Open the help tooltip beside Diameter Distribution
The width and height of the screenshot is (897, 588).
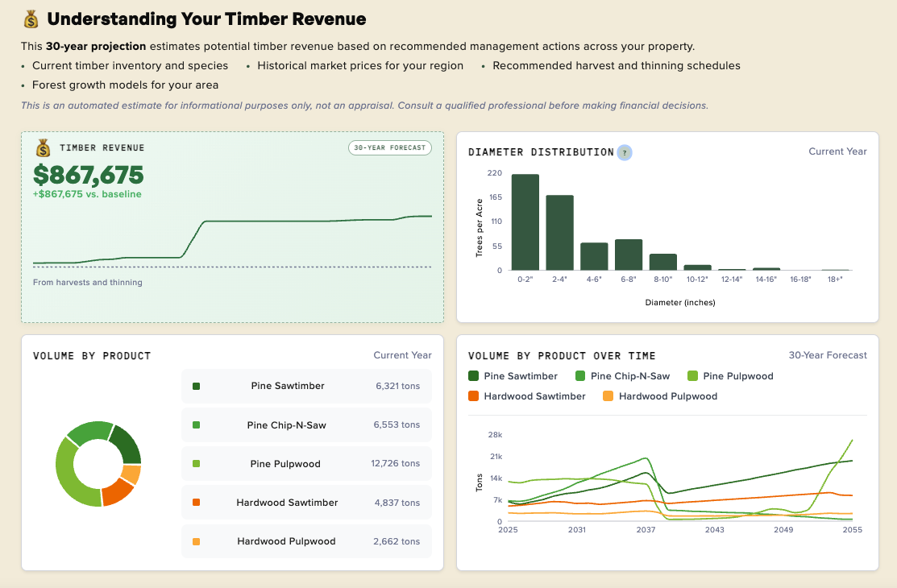[623, 152]
